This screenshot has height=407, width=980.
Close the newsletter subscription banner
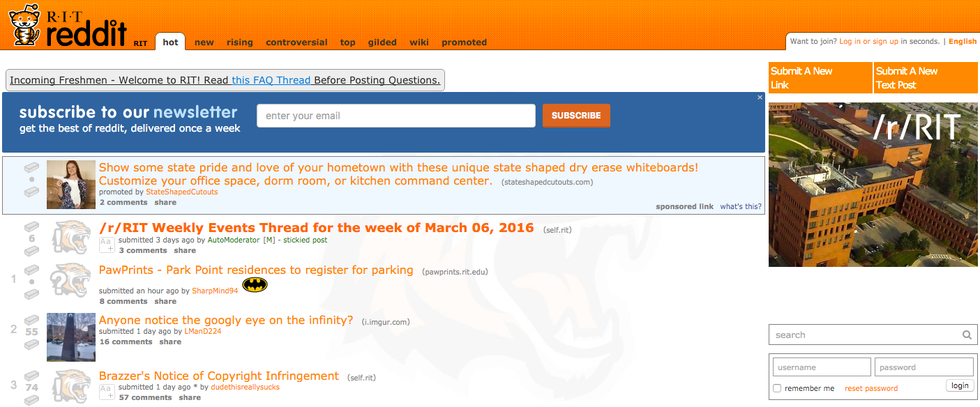click(759, 98)
